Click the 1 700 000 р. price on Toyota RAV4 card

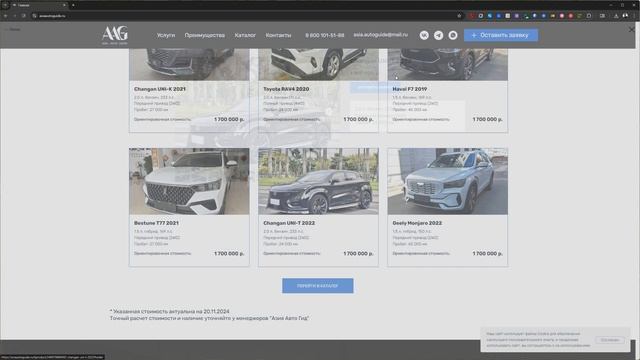click(x=358, y=120)
